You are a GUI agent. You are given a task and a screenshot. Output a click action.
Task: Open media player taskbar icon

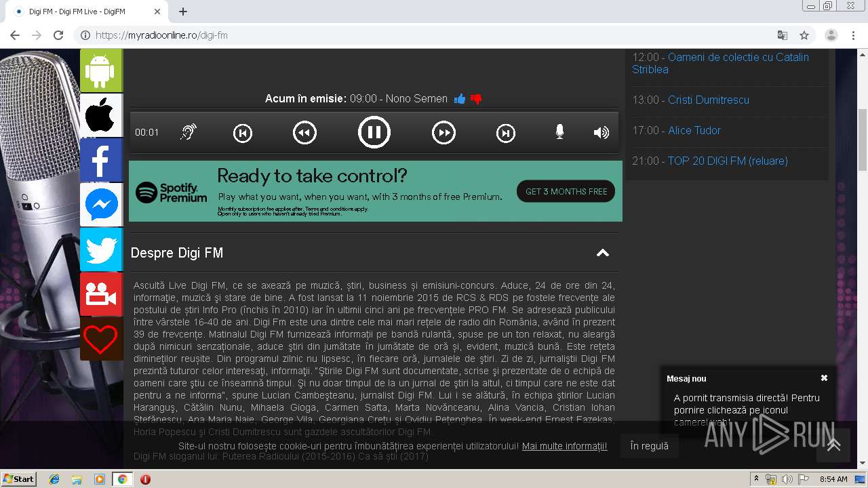coord(100,479)
